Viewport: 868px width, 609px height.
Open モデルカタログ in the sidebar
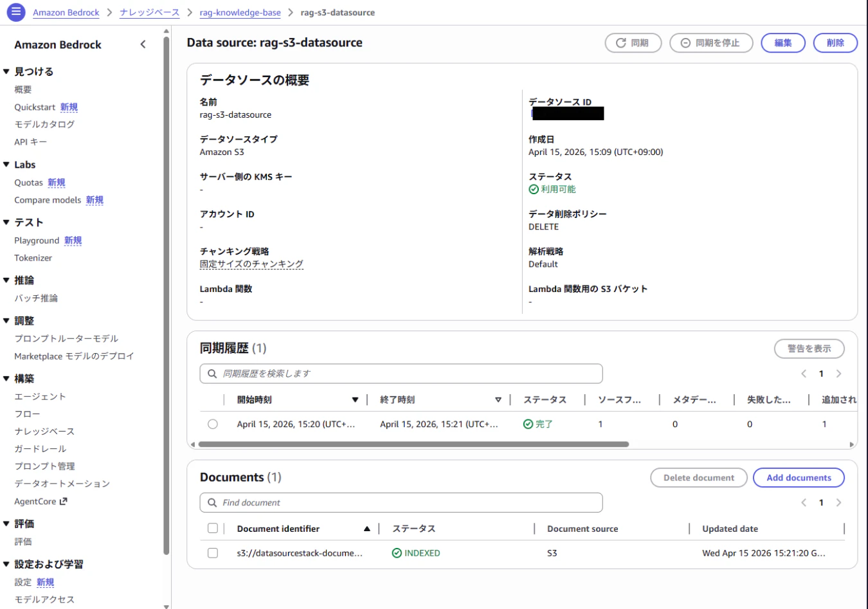(44, 124)
